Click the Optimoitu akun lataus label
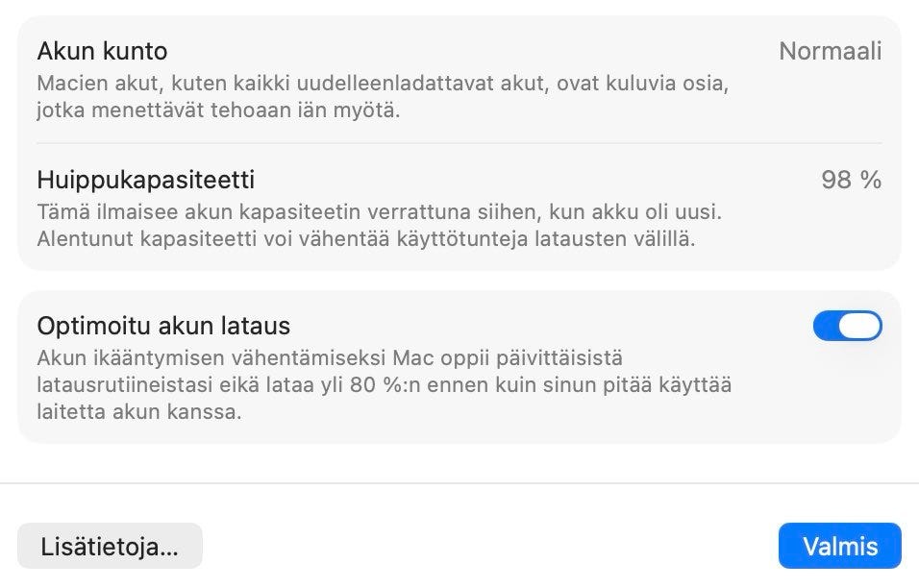 pyautogui.click(x=163, y=326)
